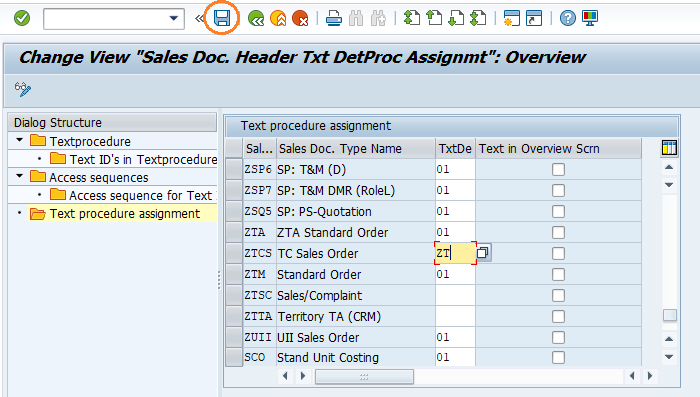This screenshot has width=700, height=397.
Task: Click the empty TxtDe field for ZTTA
Action: coord(455,316)
